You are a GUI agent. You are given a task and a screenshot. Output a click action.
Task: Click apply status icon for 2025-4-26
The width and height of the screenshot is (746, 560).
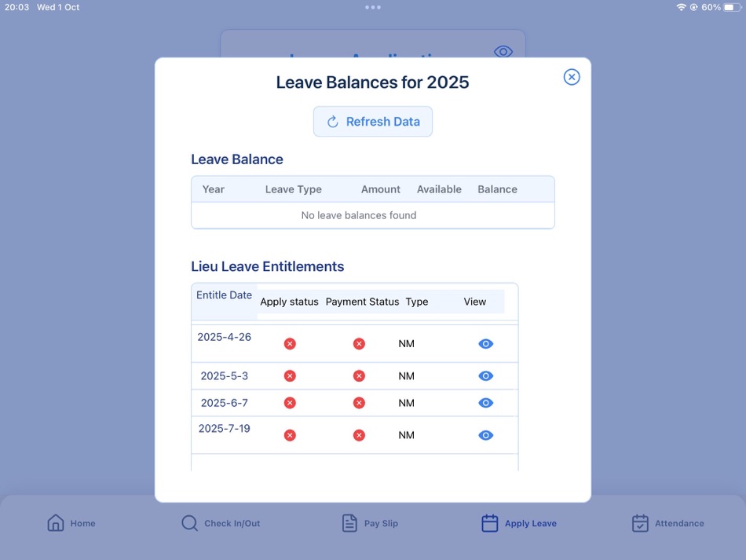coord(290,343)
